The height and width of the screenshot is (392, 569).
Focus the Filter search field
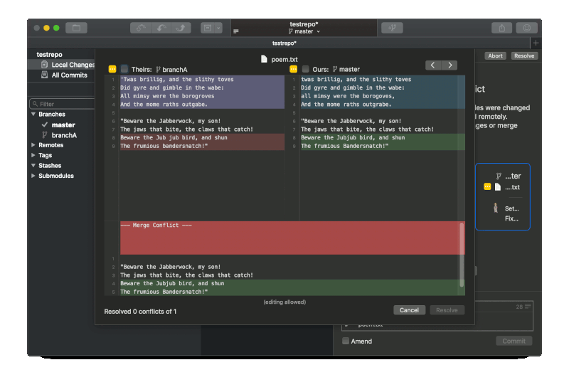tap(62, 104)
